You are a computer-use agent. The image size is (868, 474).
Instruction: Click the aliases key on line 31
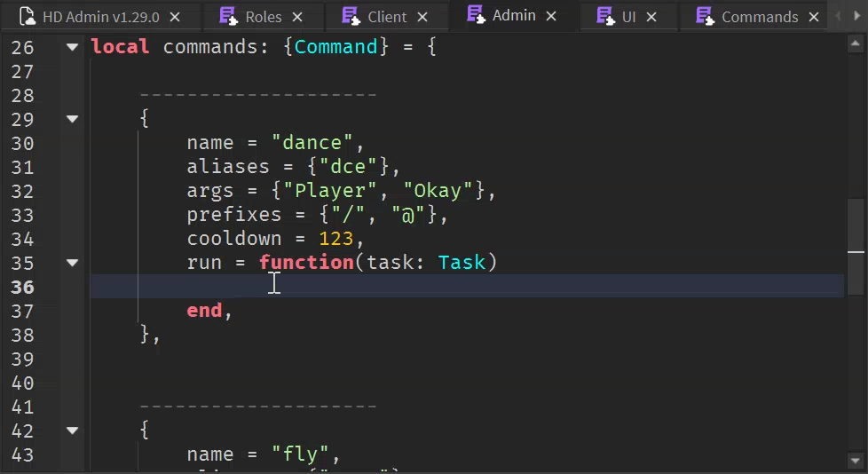tap(228, 167)
